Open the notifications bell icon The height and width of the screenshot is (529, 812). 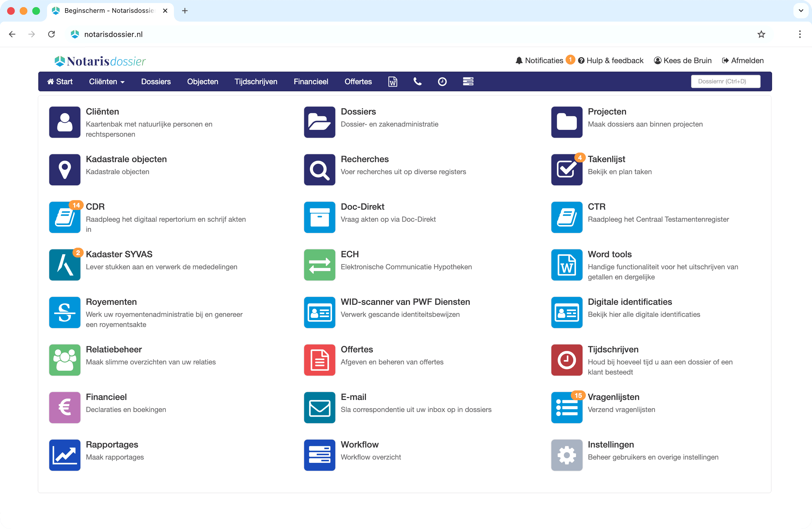[x=519, y=60]
